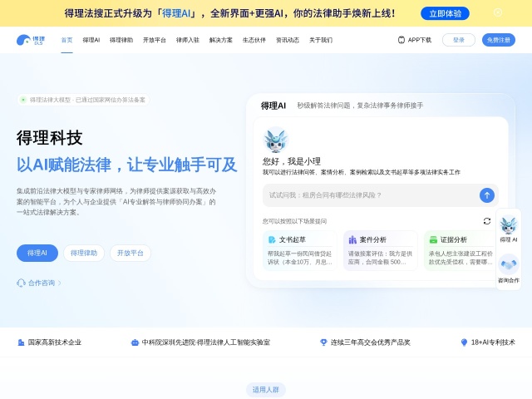Open the 关于我们 menu item
The width and height of the screenshot is (532, 399).
[321, 40]
